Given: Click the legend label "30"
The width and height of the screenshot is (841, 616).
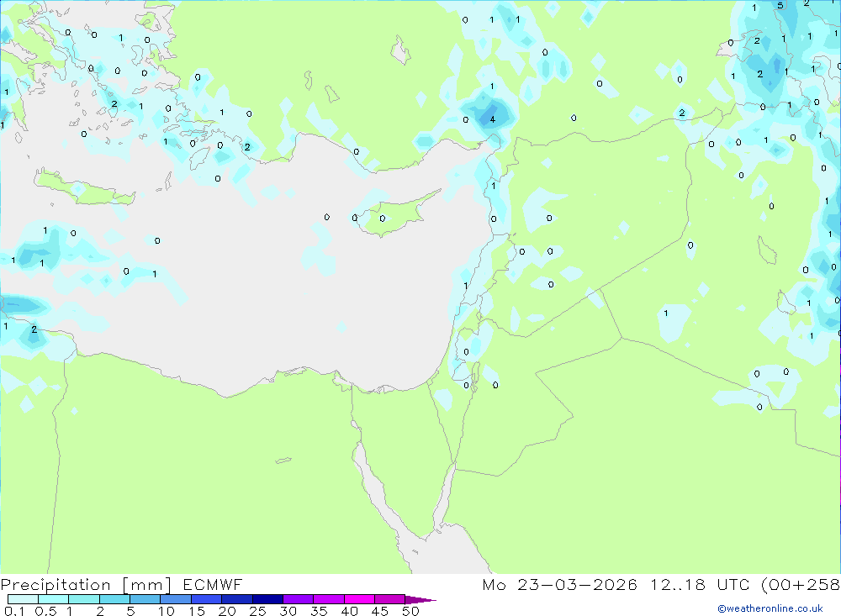Looking at the screenshot, I should (288, 611).
